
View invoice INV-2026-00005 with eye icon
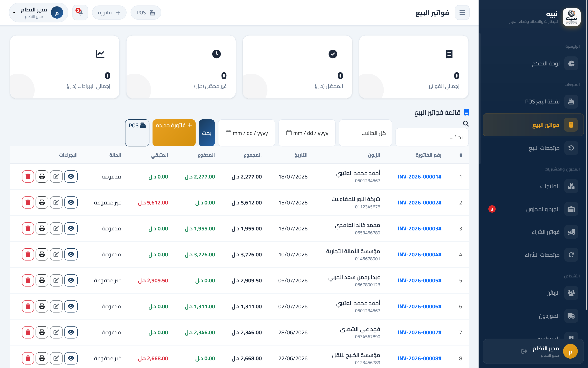pos(71,280)
